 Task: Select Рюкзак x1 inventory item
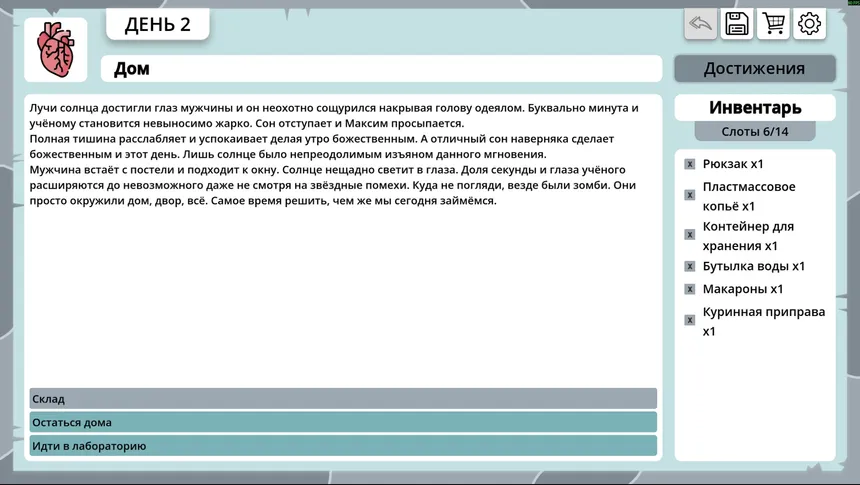[x=733, y=164]
